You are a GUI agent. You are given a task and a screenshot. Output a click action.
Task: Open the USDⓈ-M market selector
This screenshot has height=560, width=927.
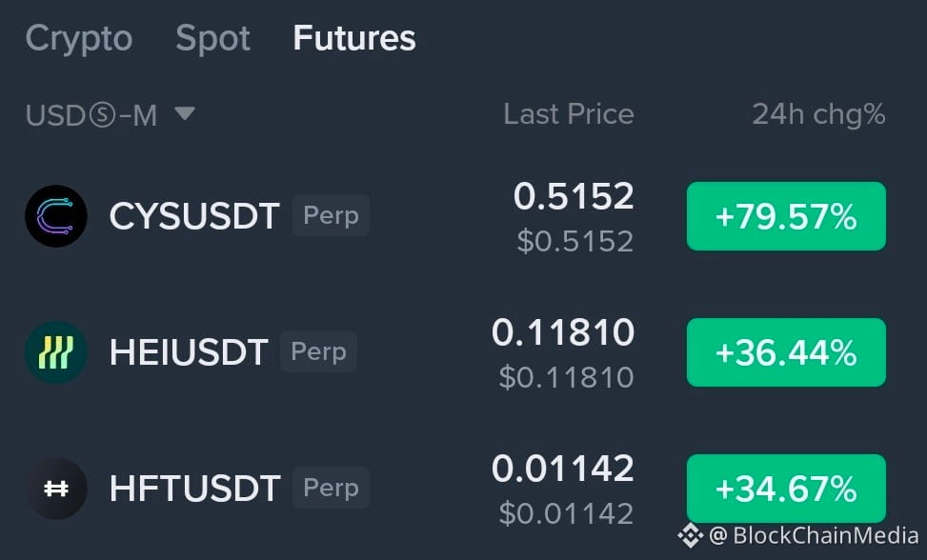click(110, 114)
